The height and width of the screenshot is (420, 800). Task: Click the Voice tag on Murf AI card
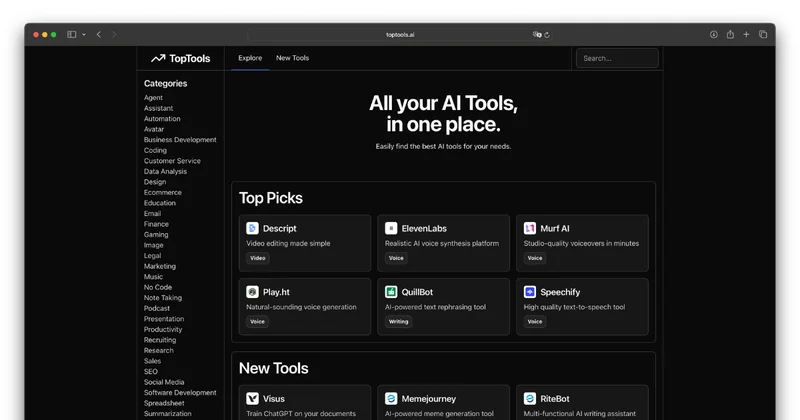(535, 258)
